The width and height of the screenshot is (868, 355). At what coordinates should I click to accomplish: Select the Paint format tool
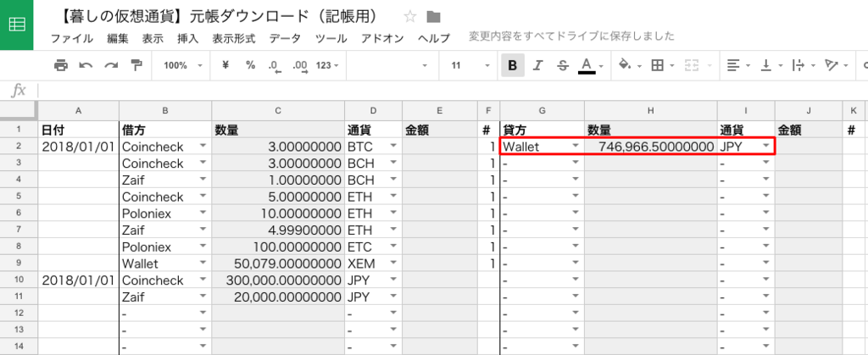[136, 65]
